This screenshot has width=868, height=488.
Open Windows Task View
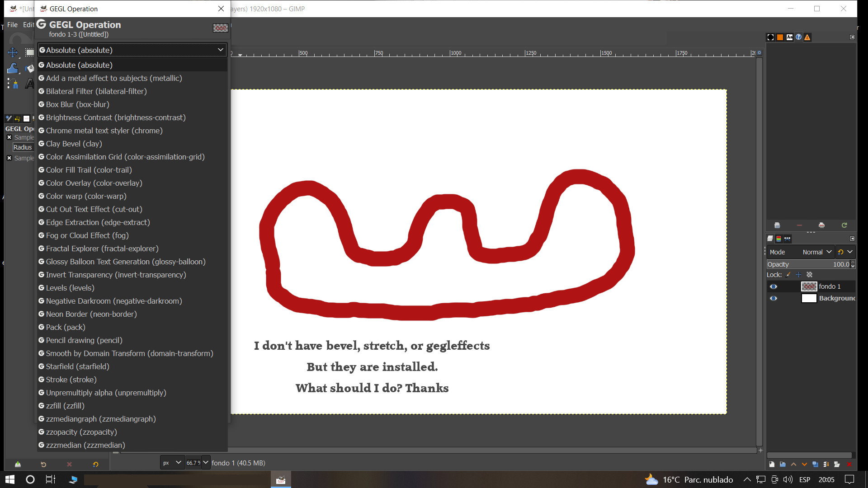coord(51,479)
